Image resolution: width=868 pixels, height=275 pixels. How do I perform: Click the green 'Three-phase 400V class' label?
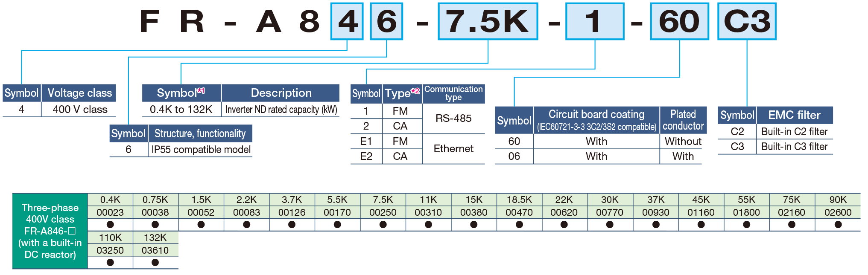coord(50,231)
